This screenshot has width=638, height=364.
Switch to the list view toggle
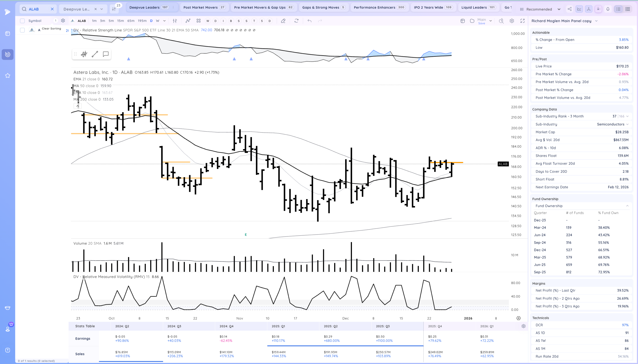(618, 9)
